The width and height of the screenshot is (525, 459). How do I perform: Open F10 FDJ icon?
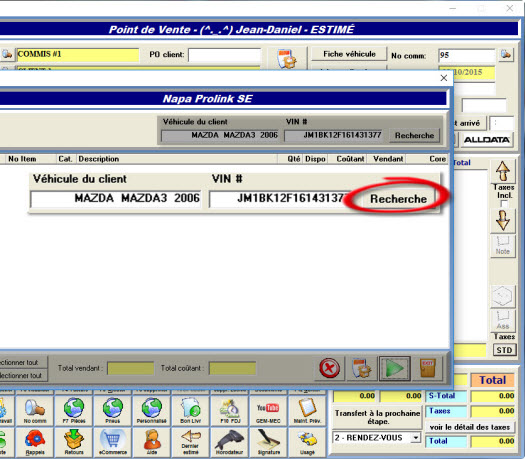coord(229,410)
